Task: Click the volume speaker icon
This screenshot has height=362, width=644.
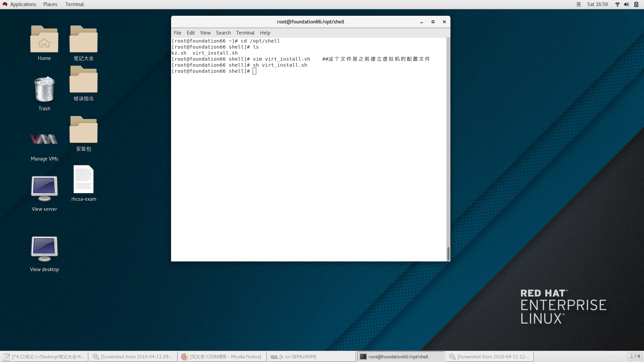Action: click(626, 4)
